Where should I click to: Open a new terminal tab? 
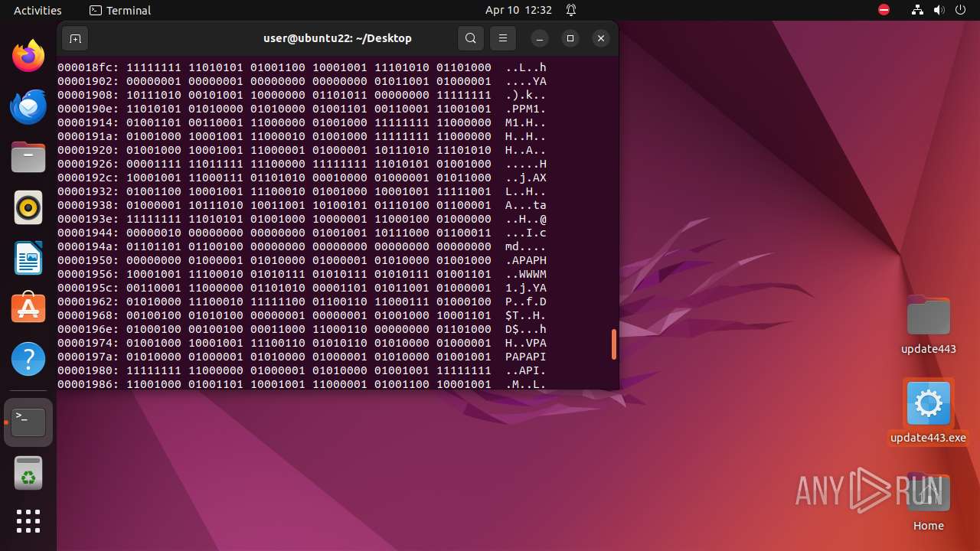(75, 38)
